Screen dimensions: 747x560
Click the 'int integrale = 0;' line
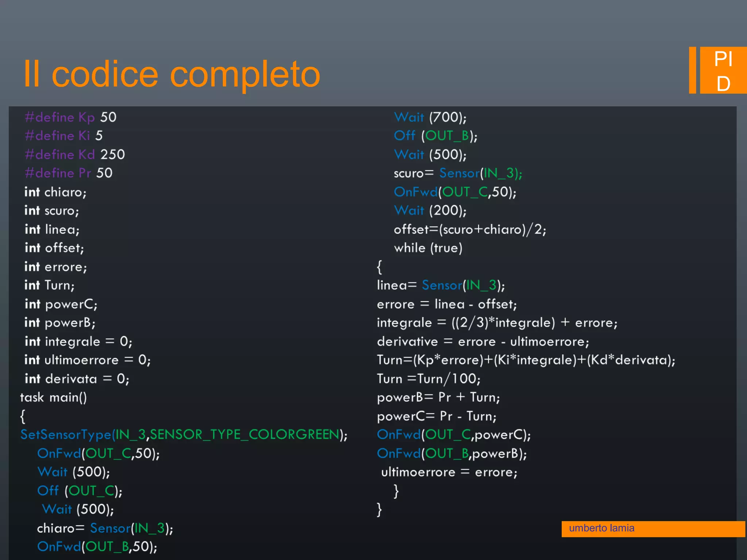(78, 342)
